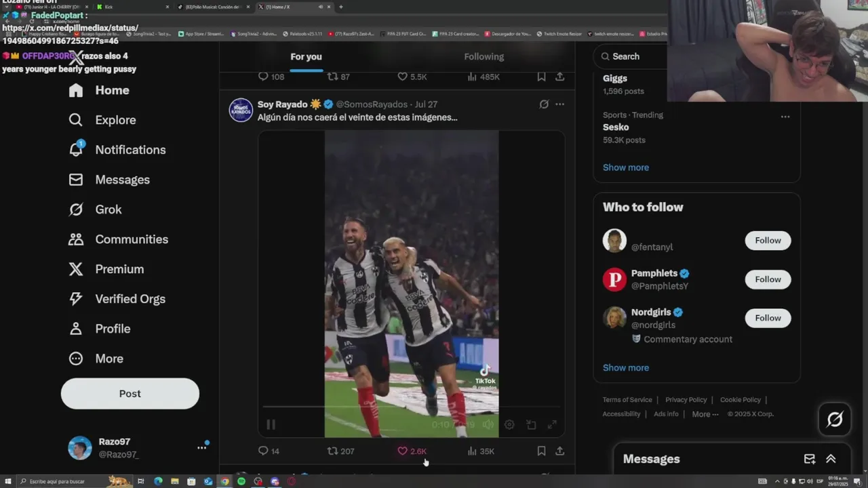This screenshot has width=868, height=488.
Task: Open the Premium page
Action: click(106, 269)
